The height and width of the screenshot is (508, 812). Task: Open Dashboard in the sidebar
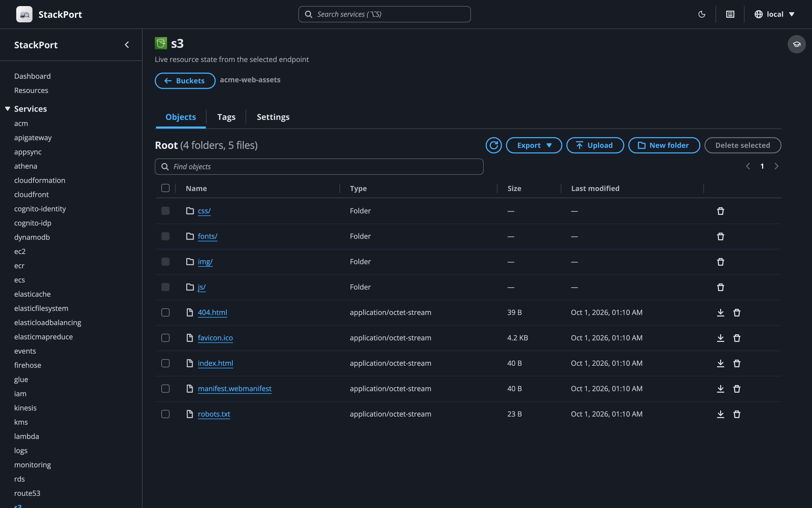(32, 76)
